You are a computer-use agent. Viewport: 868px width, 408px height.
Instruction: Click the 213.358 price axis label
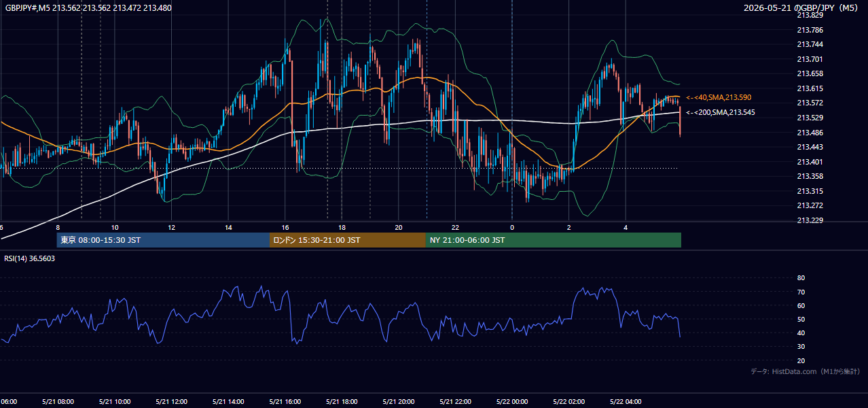pos(810,176)
